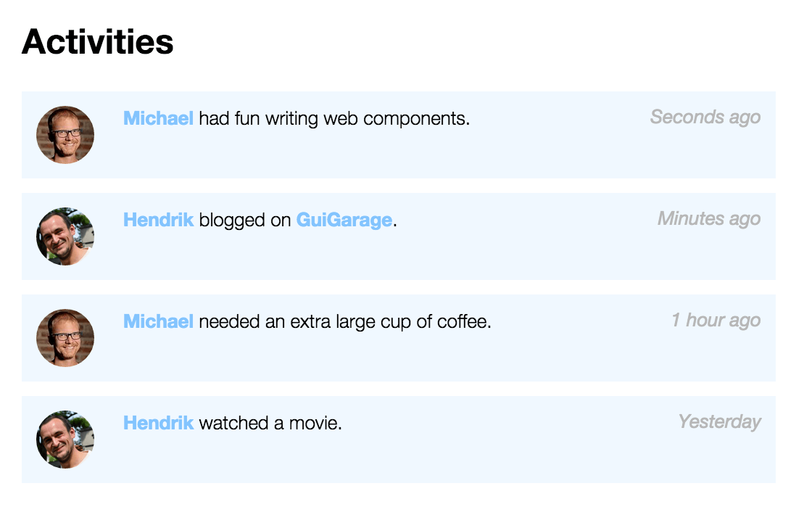Open Hendrik's name link in the movie entry
The image size is (812, 515).
point(158,423)
